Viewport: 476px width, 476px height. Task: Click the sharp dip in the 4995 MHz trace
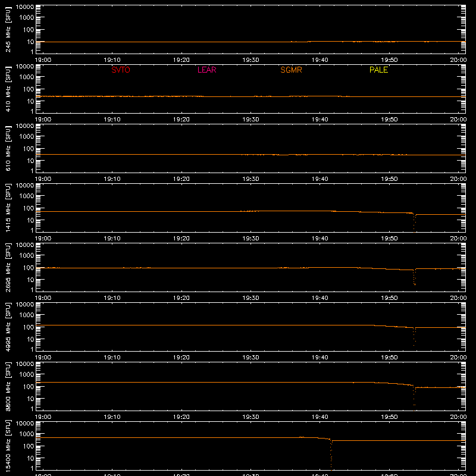(x=414, y=336)
